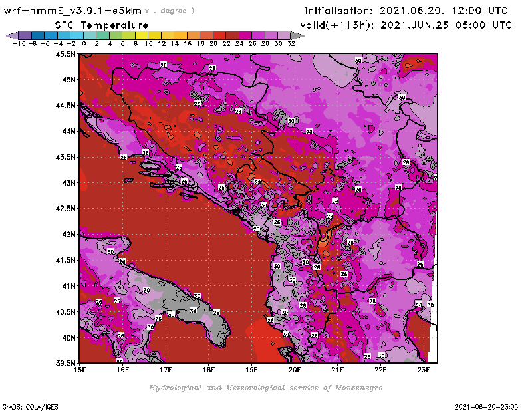Click the '2021-06-20-23:05' timestamp
The width and height of the screenshot is (532, 411).
tap(486, 407)
